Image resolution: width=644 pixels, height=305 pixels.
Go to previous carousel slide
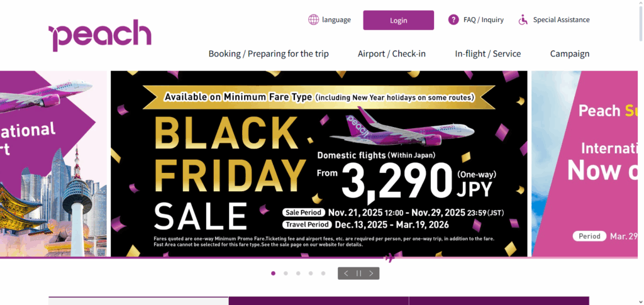tap(347, 274)
